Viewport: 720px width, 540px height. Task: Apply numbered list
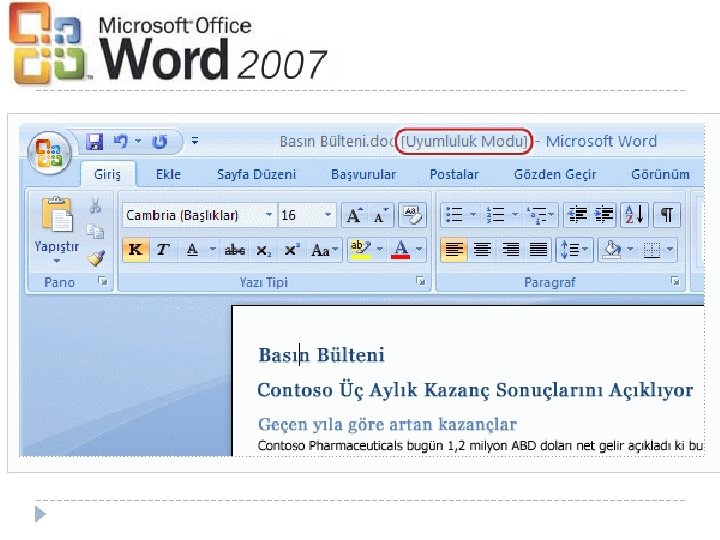(496, 214)
